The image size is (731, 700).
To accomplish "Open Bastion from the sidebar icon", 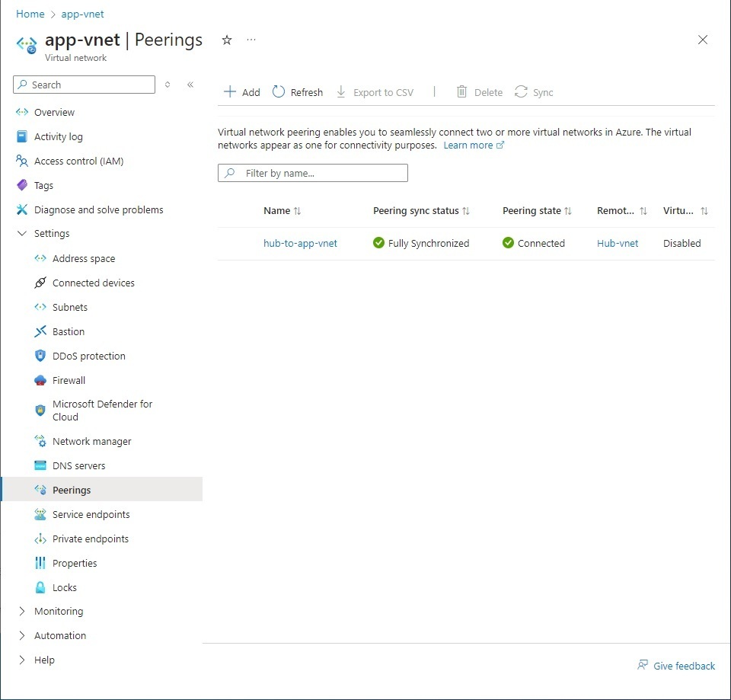I will coord(41,331).
